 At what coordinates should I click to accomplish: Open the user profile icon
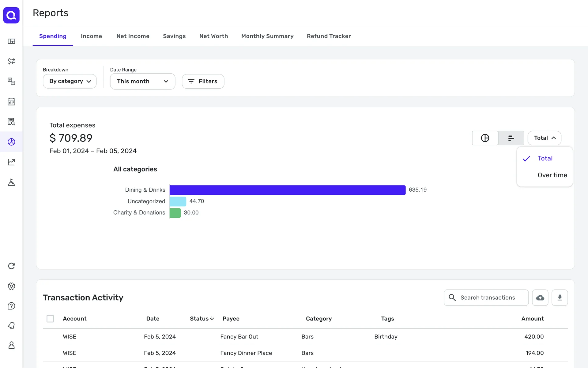click(11, 345)
